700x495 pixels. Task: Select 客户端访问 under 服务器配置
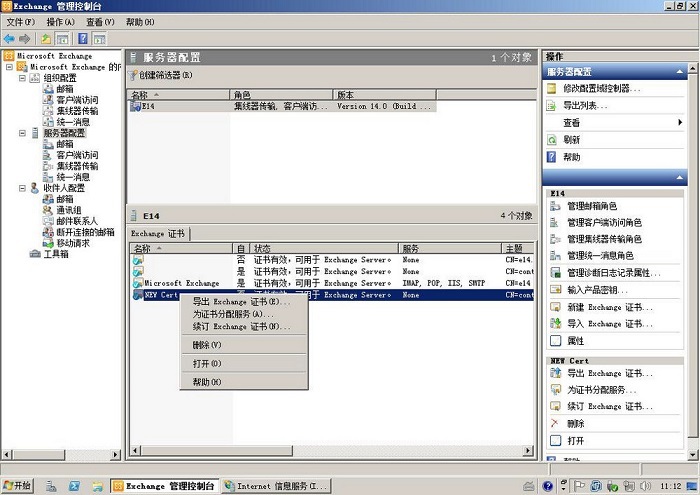[77, 155]
